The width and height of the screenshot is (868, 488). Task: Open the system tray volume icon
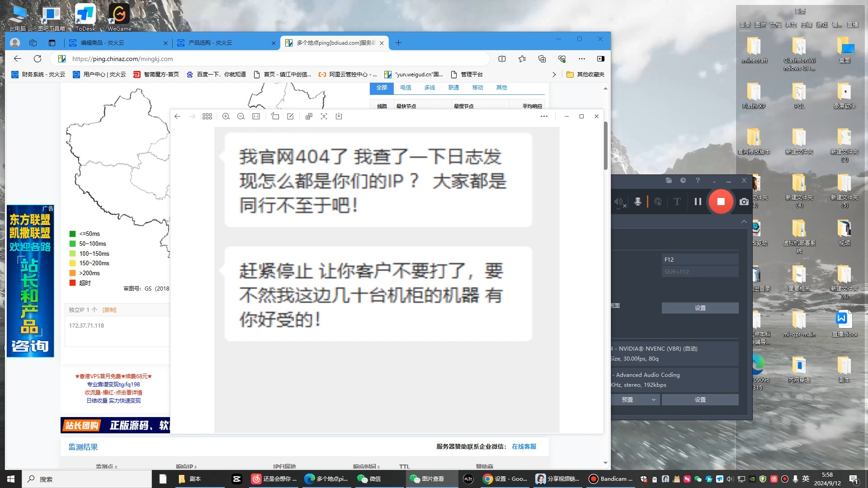[730, 479]
